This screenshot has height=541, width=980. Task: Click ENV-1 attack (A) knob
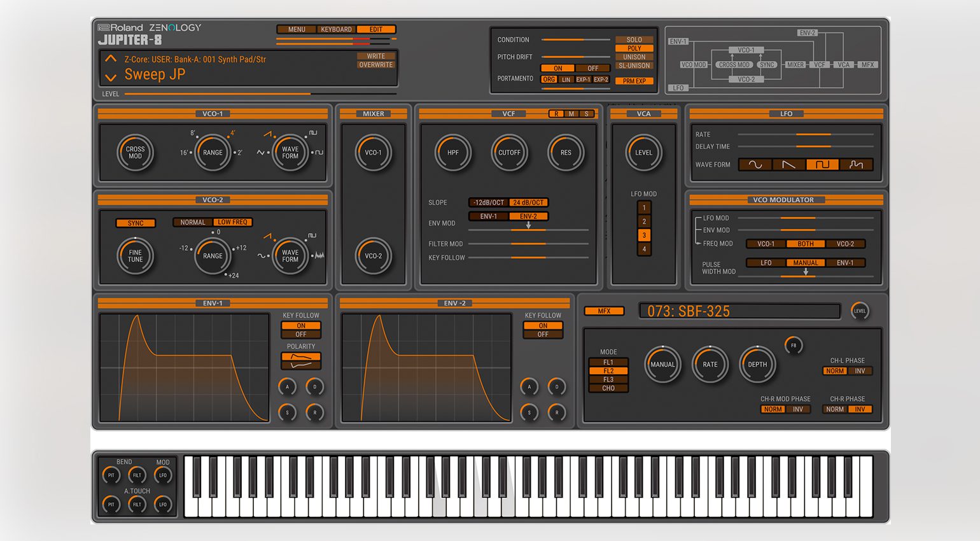point(287,386)
